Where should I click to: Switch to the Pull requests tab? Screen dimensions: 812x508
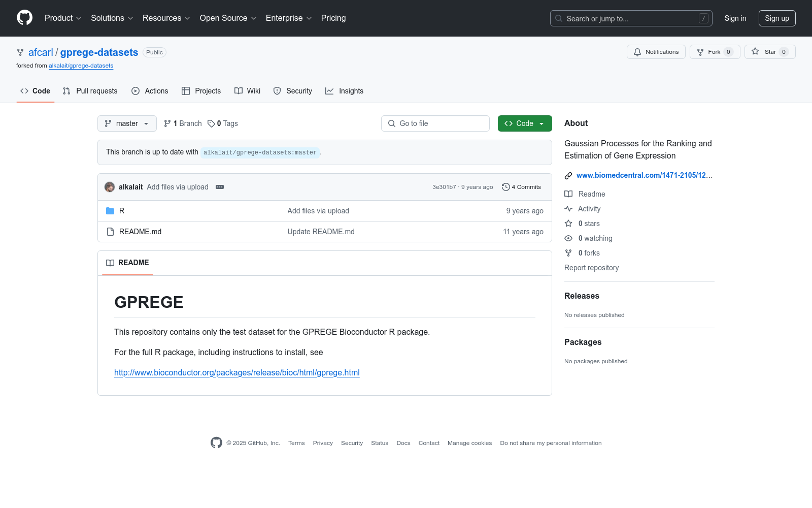tap(90, 91)
